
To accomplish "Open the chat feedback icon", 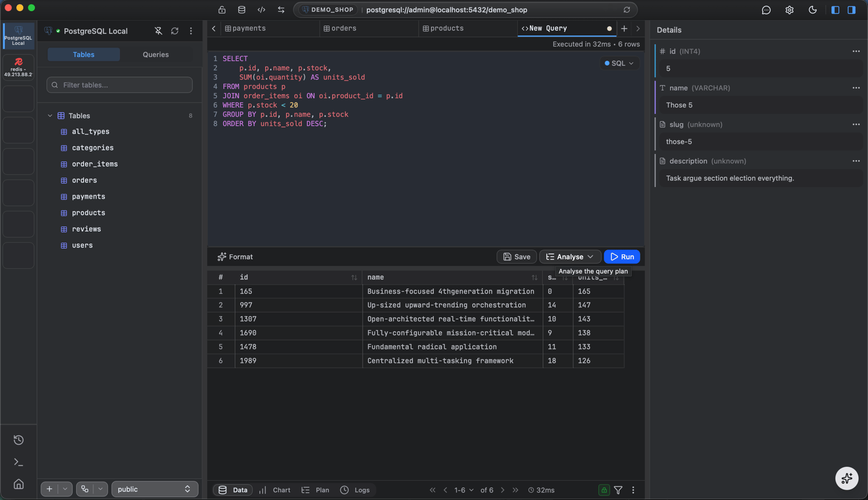I will [x=766, y=10].
